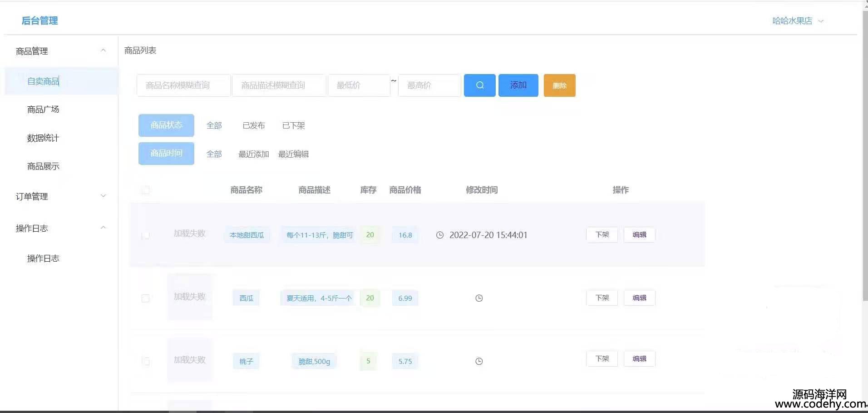Tick the checkbox for 本地甜西瓜 row
868x413 pixels.
pyautogui.click(x=146, y=235)
